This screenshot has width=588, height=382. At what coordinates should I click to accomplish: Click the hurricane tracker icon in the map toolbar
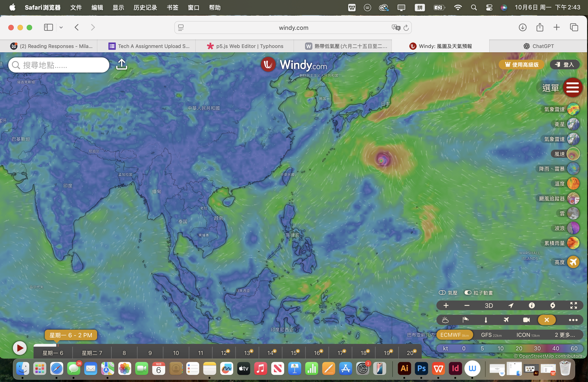coord(552,306)
